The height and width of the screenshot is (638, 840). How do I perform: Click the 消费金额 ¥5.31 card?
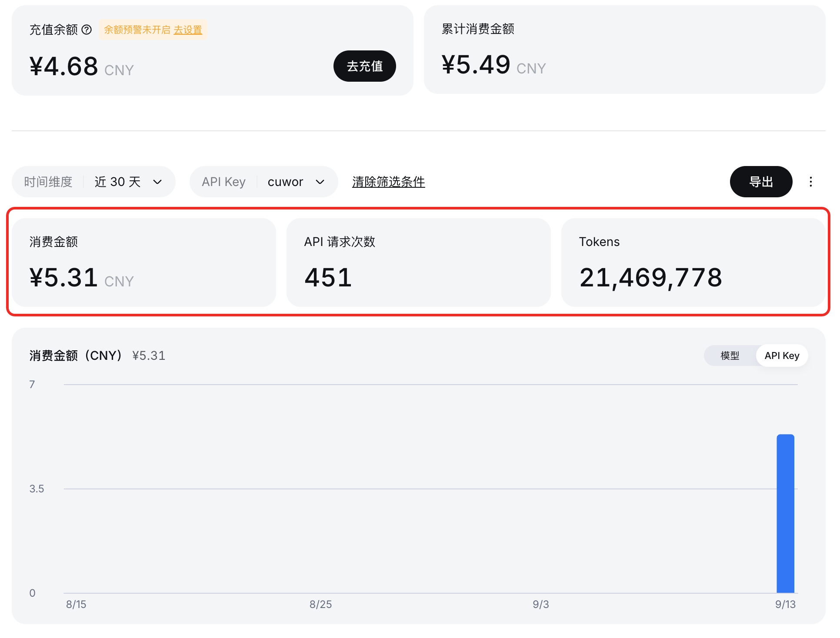tap(144, 263)
